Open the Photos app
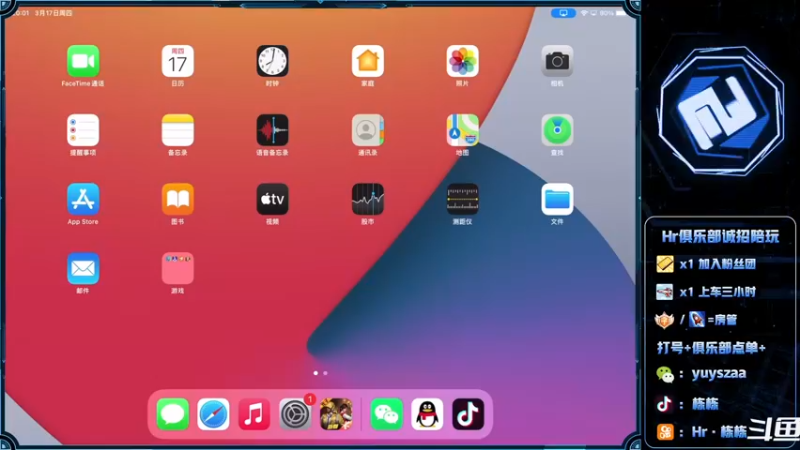Viewport: 800px width, 450px height. 462,61
